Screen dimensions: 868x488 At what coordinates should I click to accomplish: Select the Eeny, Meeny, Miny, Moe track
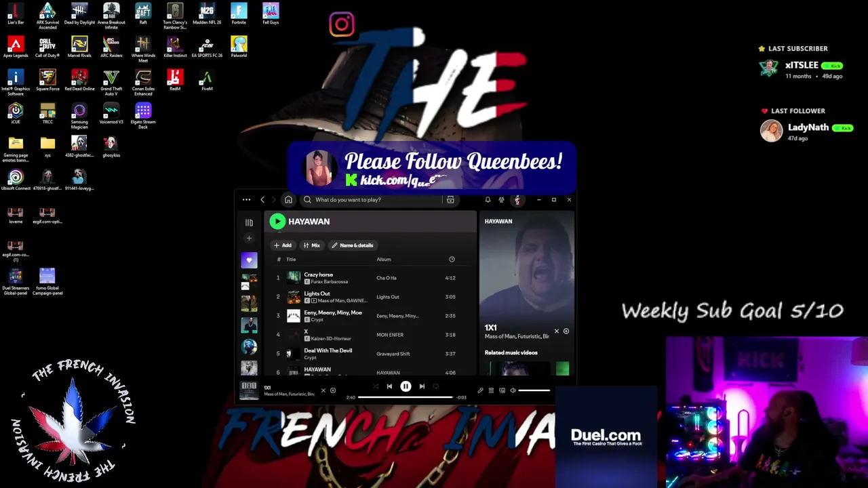(333, 312)
